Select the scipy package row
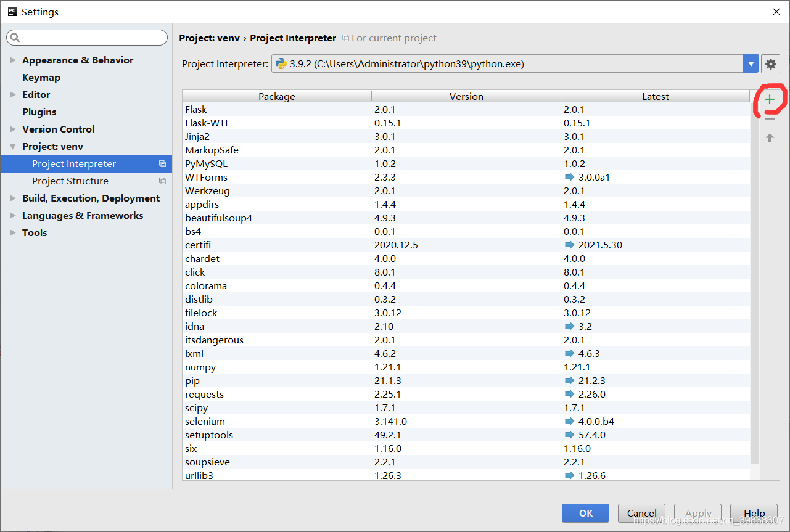This screenshot has height=532, width=790. [466, 407]
